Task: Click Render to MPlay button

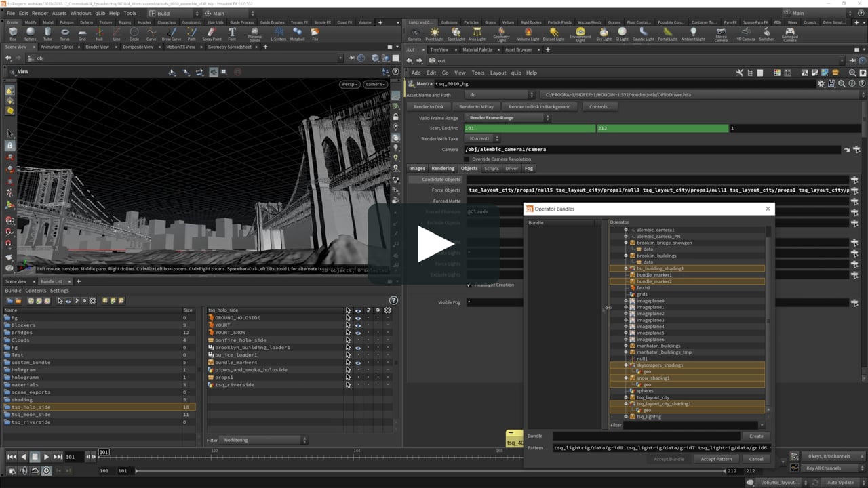Action: [476, 106]
